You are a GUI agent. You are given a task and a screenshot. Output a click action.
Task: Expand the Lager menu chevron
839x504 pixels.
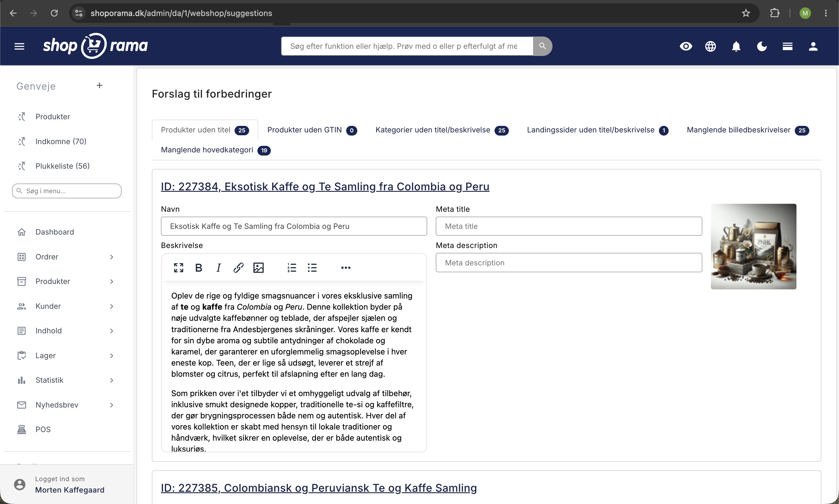pos(111,356)
